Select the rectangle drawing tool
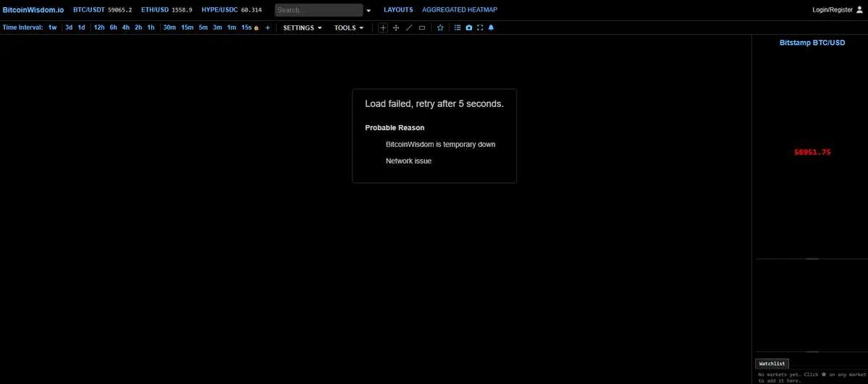The height and width of the screenshot is (384, 868). tap(422, 27)
